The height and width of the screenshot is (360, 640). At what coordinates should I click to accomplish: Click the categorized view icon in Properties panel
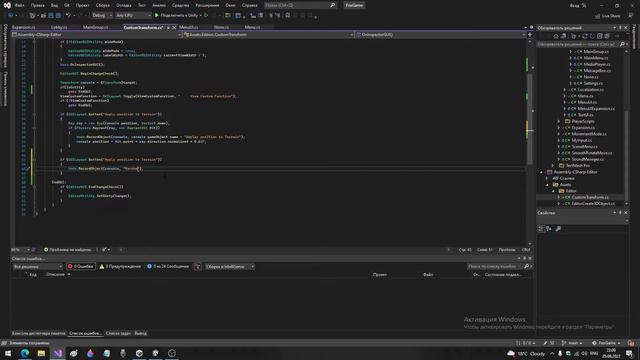point(541,229)
